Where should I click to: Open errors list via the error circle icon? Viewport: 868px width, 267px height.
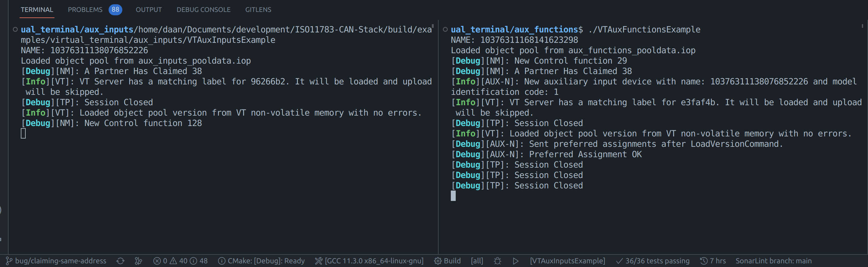coord(157,261)
